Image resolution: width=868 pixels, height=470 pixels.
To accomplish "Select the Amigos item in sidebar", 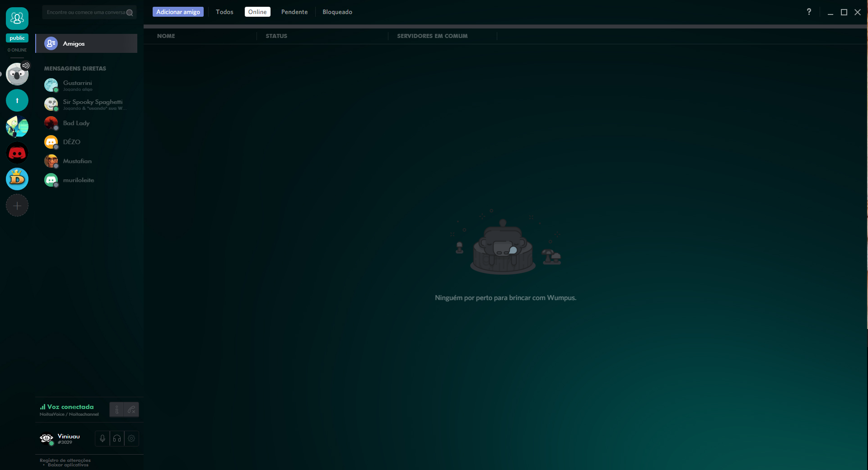I will click(x=86, y=43).
